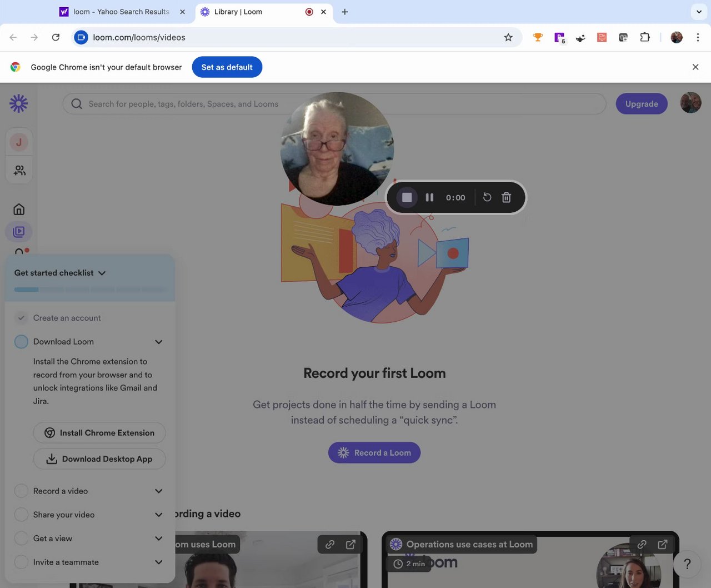This screenshot has width=711, height=588.
Task: Restart the recording with the circular arrow icon
Action: [x=487, y=197]
